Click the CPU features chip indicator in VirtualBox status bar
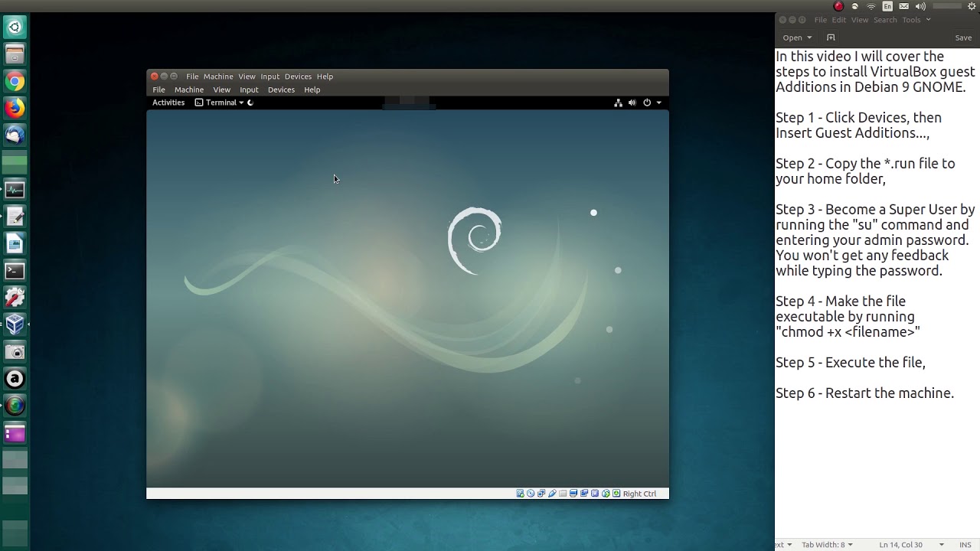 [595, 494]
